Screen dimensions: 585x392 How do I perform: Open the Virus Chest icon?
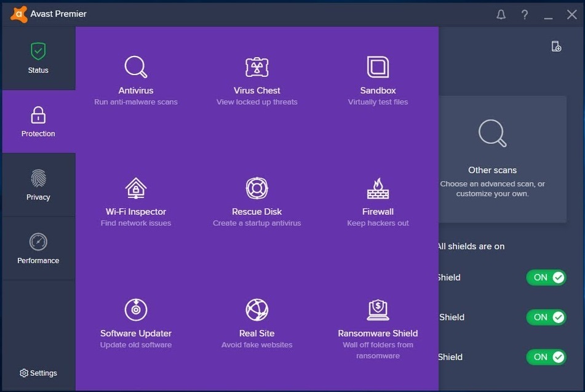coord(257,66)
